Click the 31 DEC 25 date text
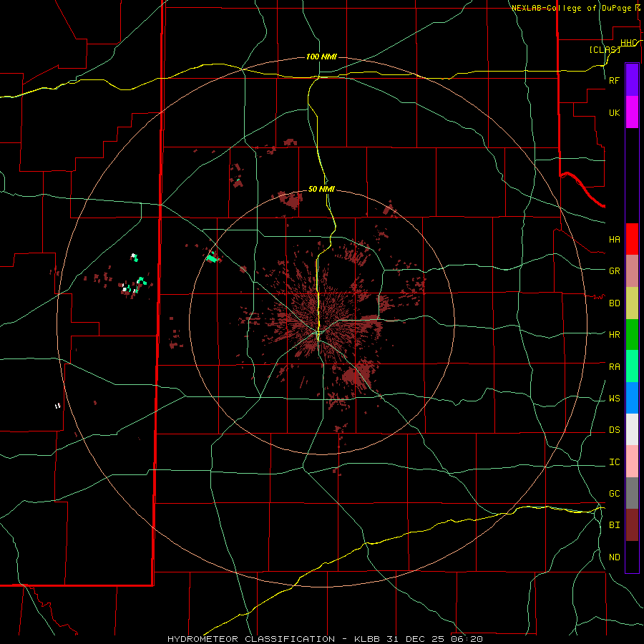644x644 pixels. pyautogui.click(x=416, y=639)
